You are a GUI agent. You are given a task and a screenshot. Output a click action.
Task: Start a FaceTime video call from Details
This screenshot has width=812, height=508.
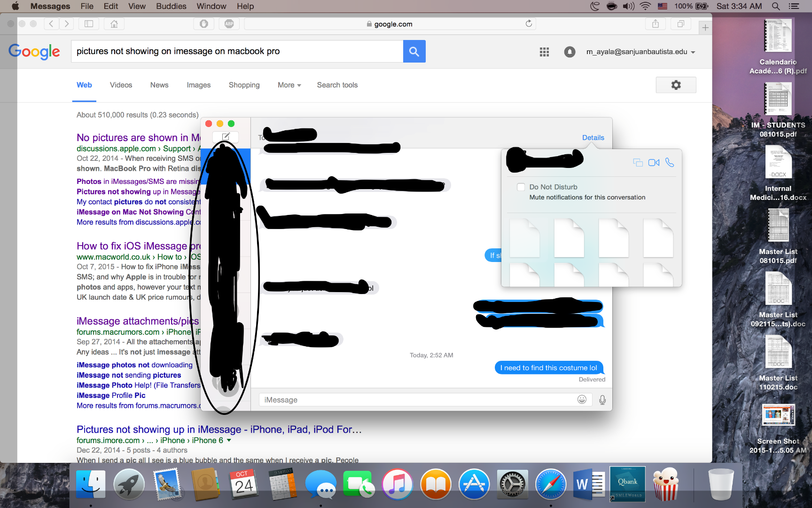(654, 163)
